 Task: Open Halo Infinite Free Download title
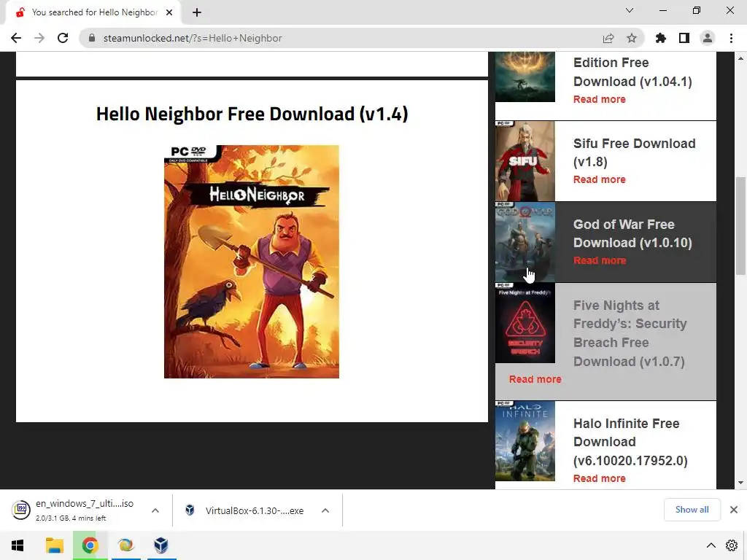[630, 442]
